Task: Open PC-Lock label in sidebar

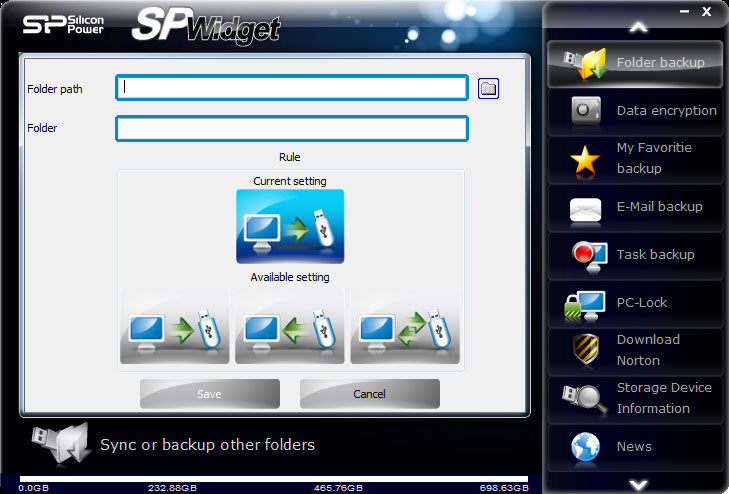Action: point(642,303)
